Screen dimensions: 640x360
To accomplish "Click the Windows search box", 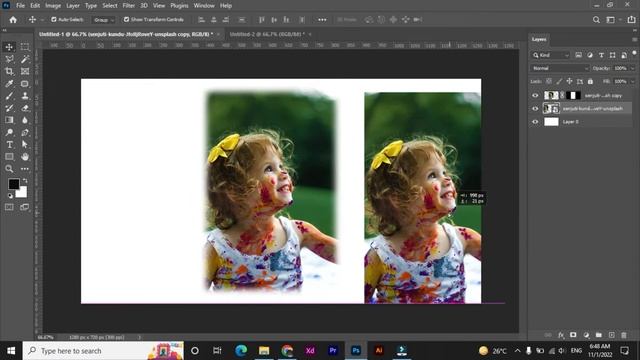I will coord(103,351).
